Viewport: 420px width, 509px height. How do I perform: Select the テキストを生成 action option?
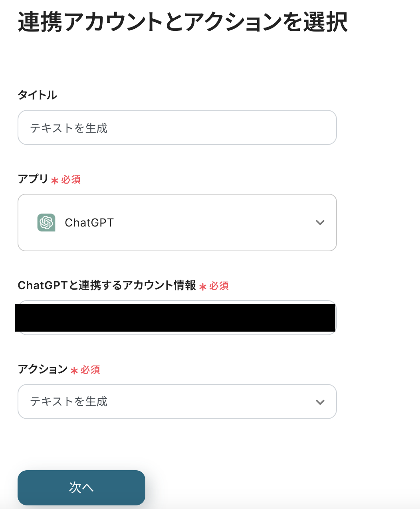pyautogui.click(x=69, y=402)
